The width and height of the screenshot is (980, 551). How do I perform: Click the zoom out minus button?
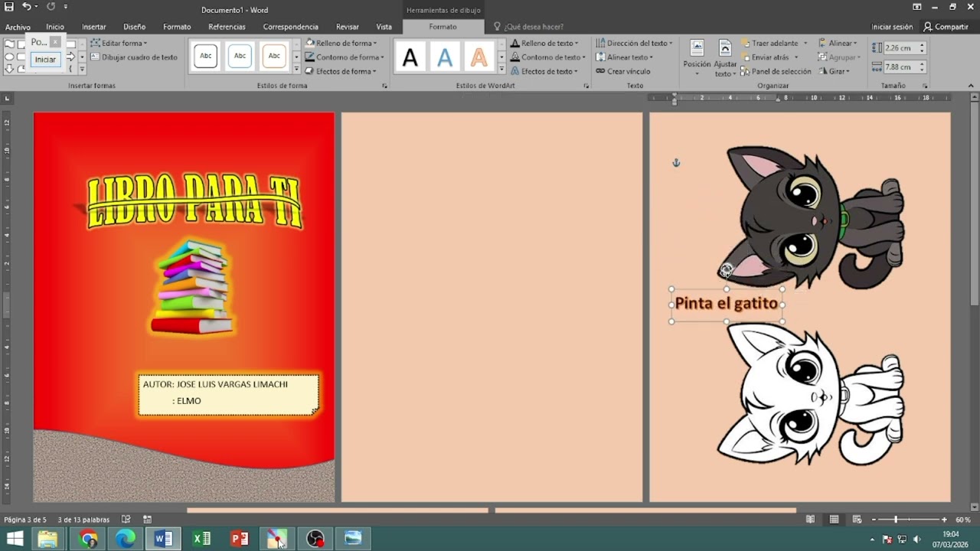(x=875, y=520)
